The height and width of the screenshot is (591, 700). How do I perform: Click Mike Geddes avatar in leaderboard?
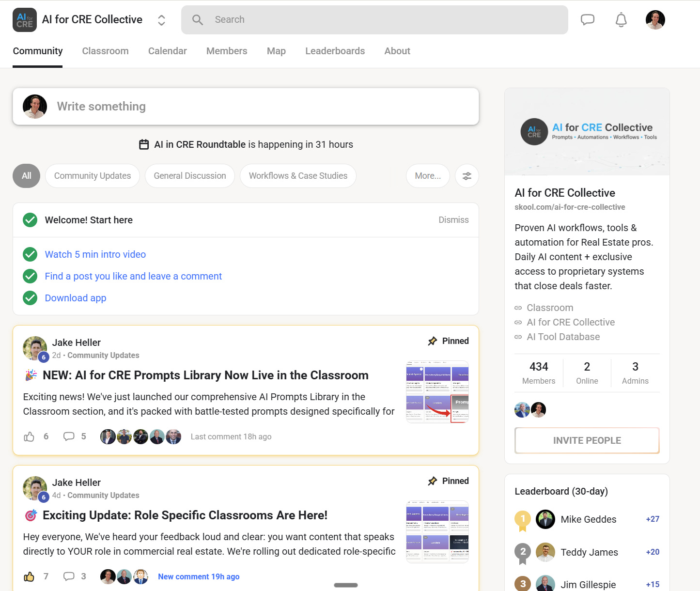pyautogui.click(x=545, y=519)
